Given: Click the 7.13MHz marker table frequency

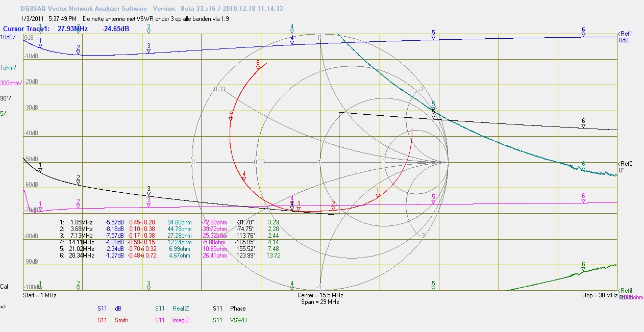Looking at the screenshot, I should [82, 236].
